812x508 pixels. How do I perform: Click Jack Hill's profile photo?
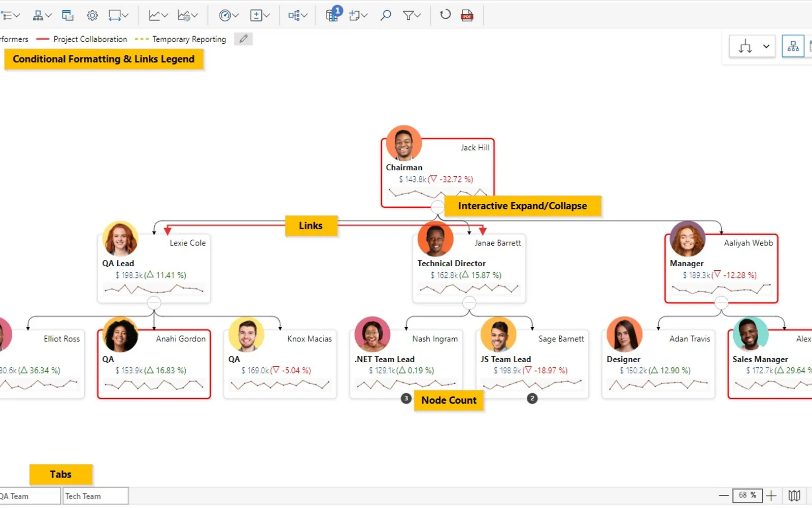click(x=404, y=143)
